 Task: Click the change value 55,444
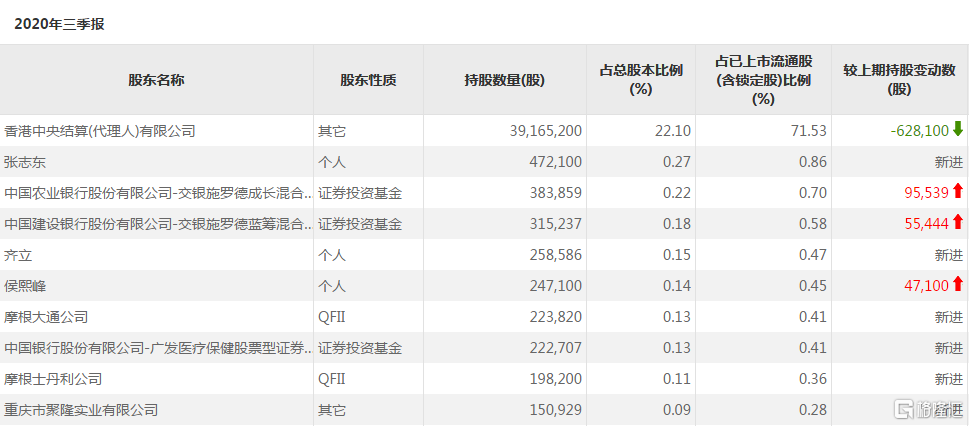click(926, 224)
